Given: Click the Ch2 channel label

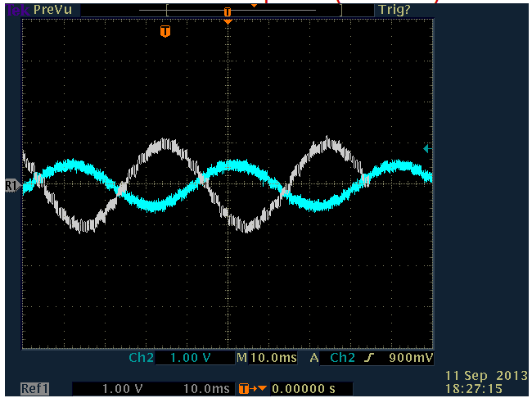Looking at the screenshot, I should 141,358.
